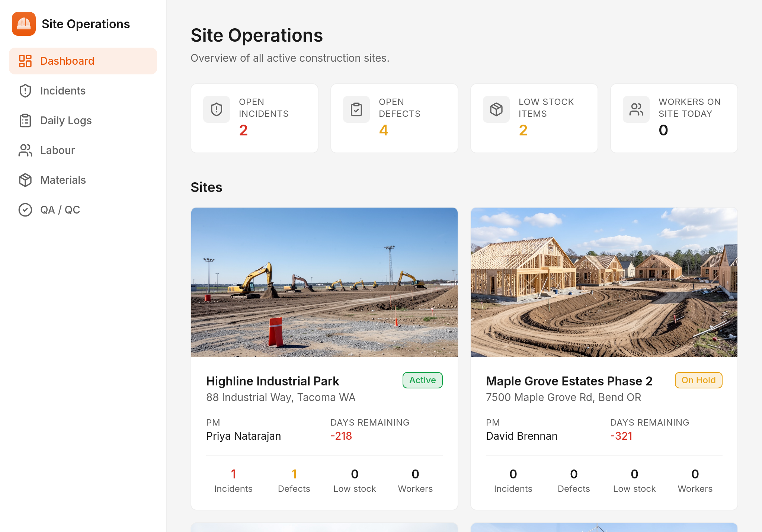Click the Low stock stat on Highline card

click(355, 481)
